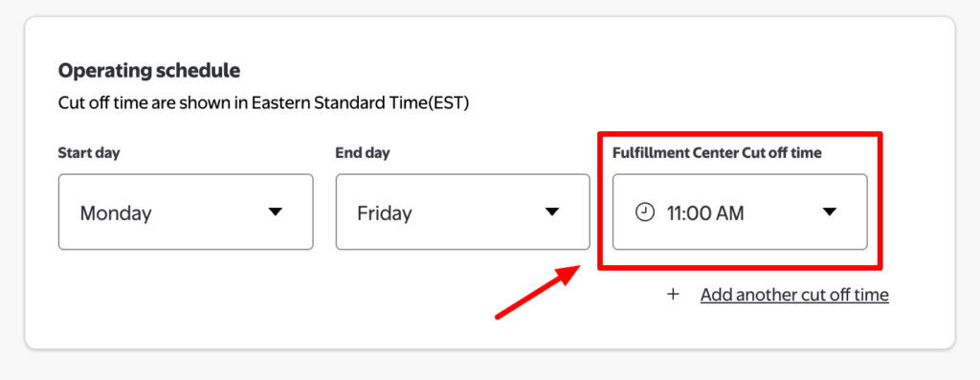Screen dimensions: 980x380
Task: Click the red highlight box border
Action: 740,134
